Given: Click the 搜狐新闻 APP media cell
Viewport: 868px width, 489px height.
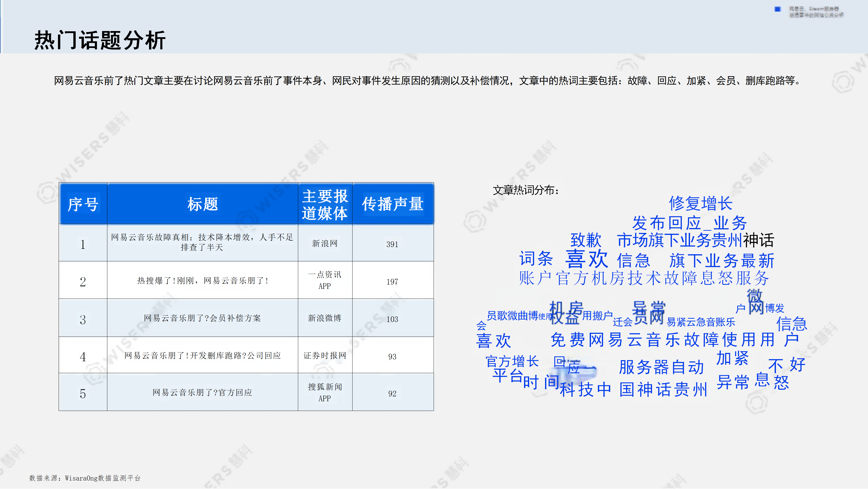Looking at the screenshot, I should [325, 392].
